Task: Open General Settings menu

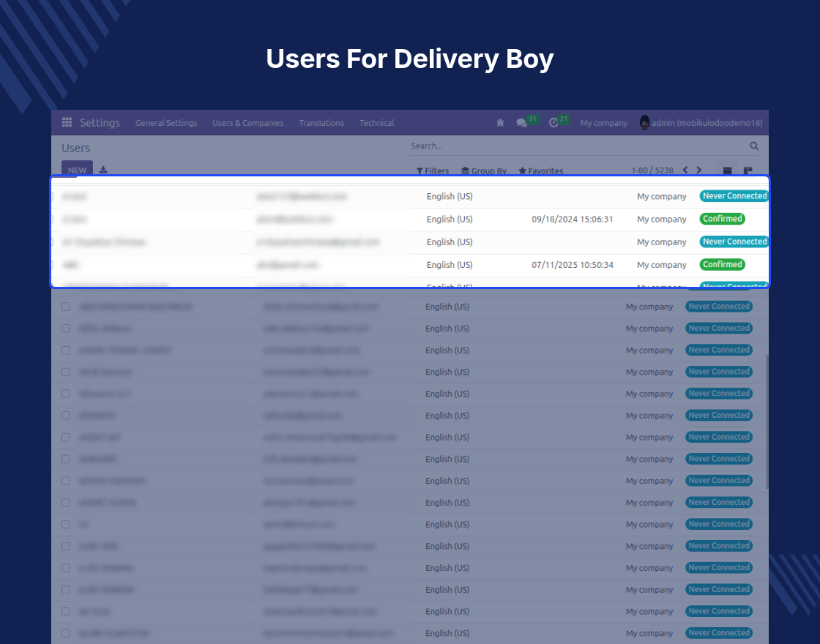Action: click(166, 123)
